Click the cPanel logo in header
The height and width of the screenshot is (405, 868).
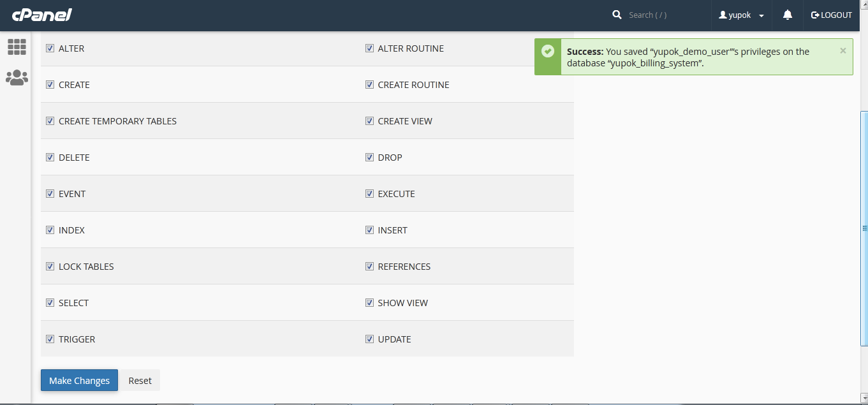[42, 15]
